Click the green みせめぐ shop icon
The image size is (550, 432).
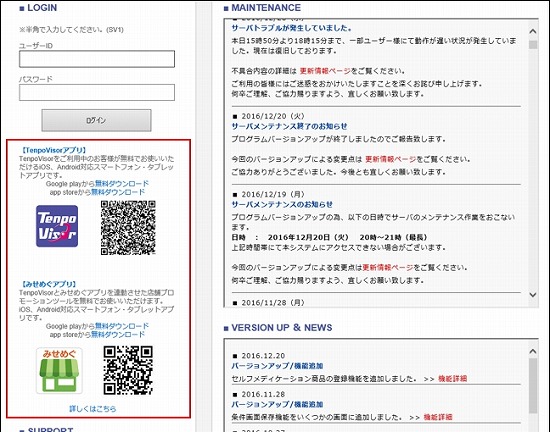click(59, 370)
